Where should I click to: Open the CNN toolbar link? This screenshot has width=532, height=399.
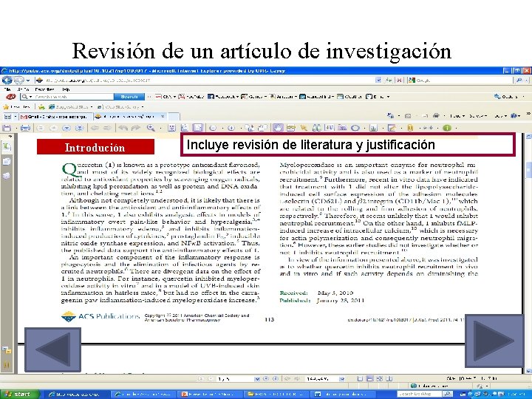(x=165, y=97)
